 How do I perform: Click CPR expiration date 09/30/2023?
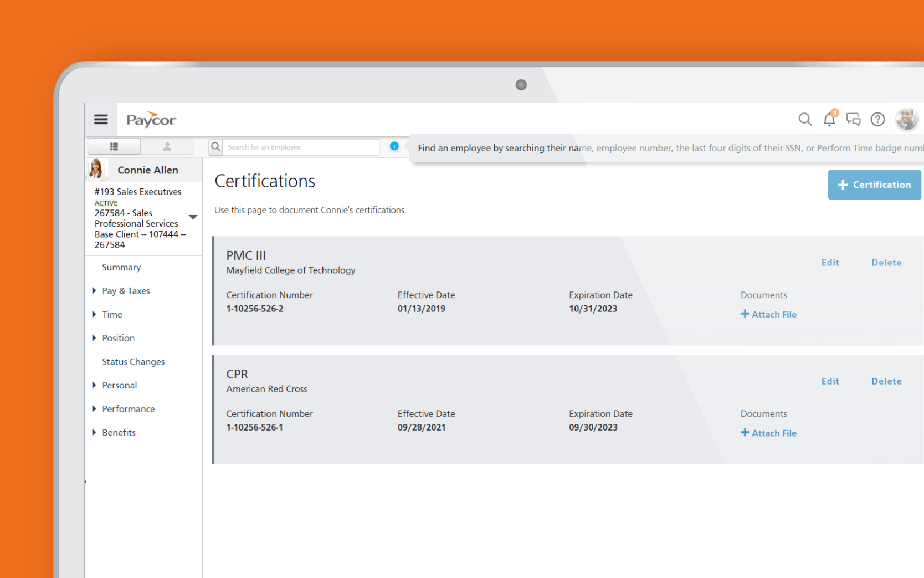tap(593, 427)
